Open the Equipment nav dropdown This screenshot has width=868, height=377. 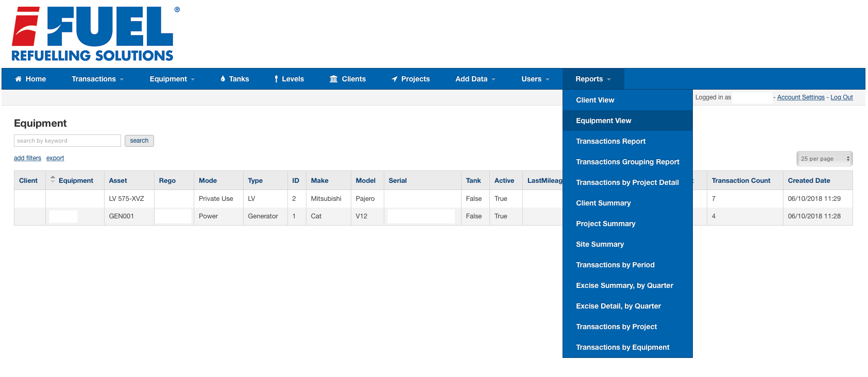click(x=172, y=79)
